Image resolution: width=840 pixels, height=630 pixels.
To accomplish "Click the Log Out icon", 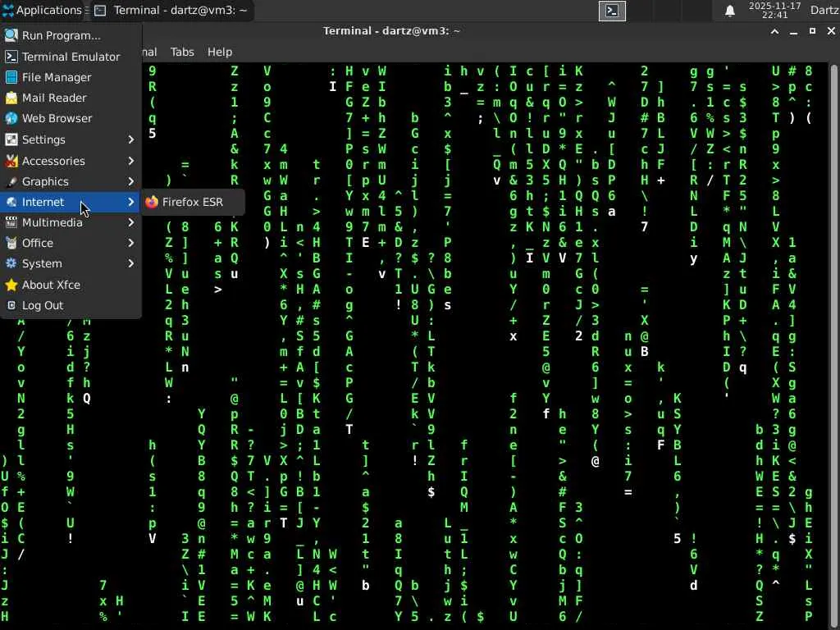I will tap(11, 305).
